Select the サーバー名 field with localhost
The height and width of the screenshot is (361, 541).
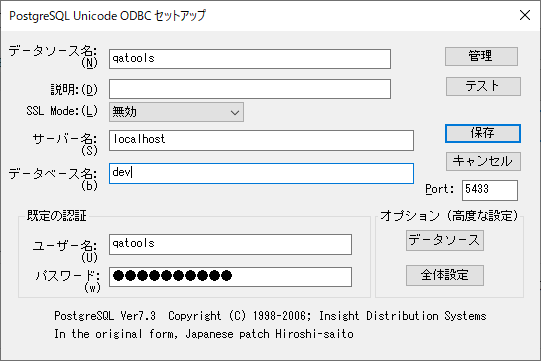pos(261,140)
